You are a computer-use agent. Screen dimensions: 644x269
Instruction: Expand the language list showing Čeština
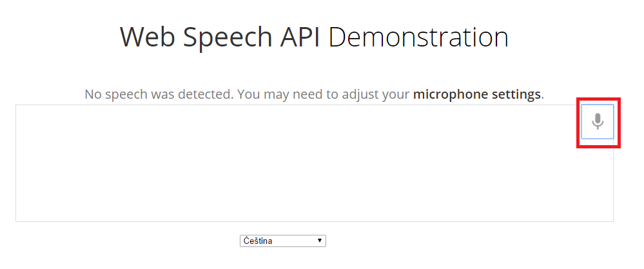click(282, 241)
